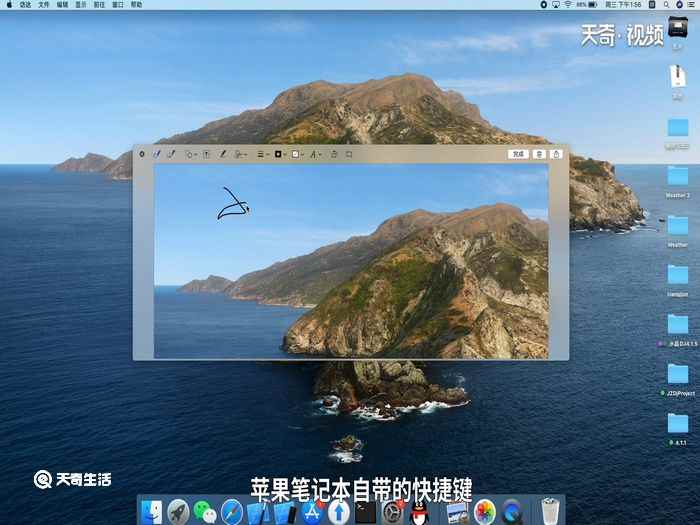Open Photos app from the Dock
Viewport: 700px width, 525px height.
pyautogui.click(x=484, y=512)
